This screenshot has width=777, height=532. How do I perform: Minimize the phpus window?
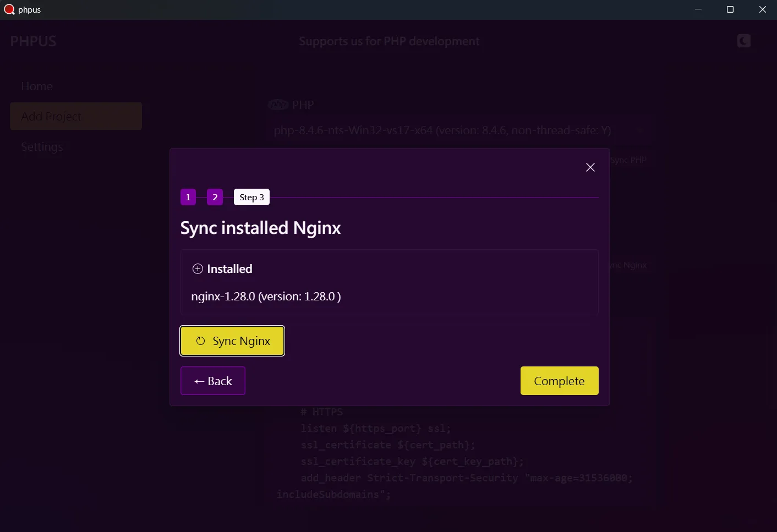pos(698,9)
